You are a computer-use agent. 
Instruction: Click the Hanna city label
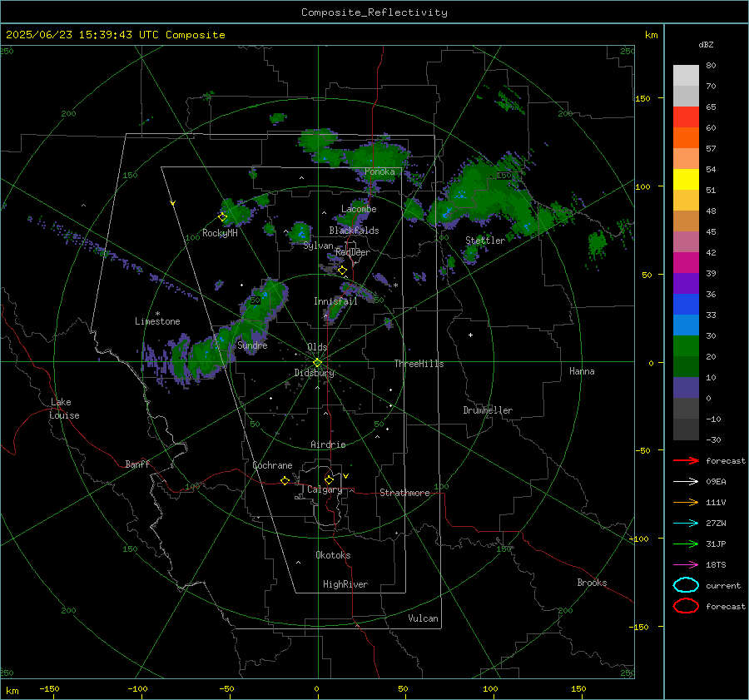(x=582, y=371)
